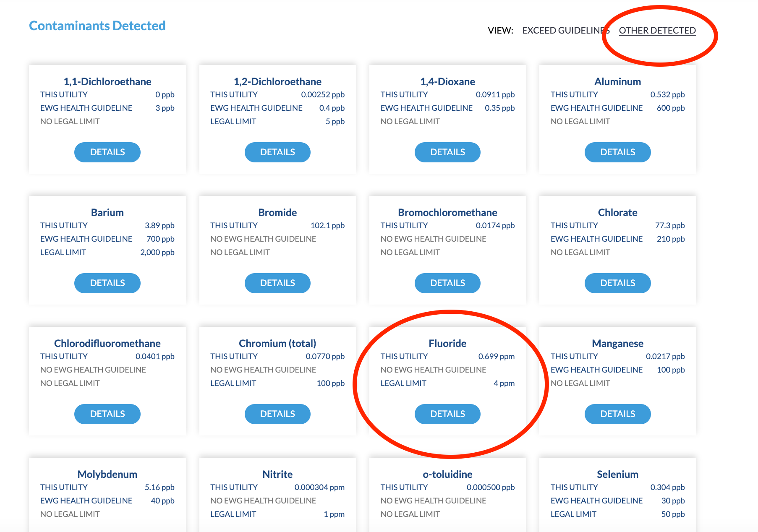Open Bromide details page
Image resolution: width=758 pixels, height=532 pixels.
[x=277, y=283]
